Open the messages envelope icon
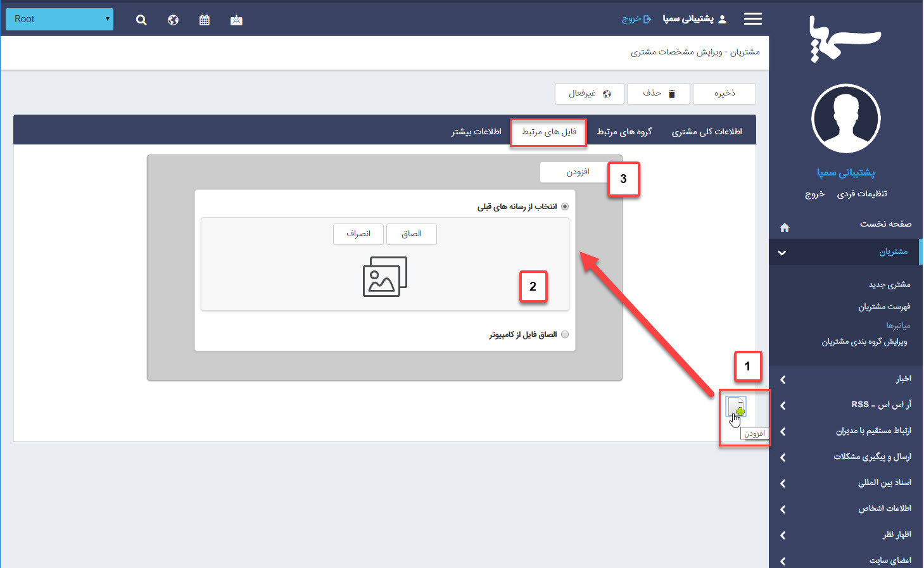924x568 pixels. [236, 19]
